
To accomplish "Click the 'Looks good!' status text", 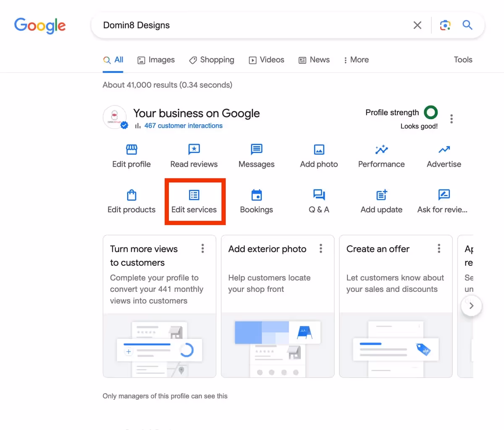I will click(419, 126).
